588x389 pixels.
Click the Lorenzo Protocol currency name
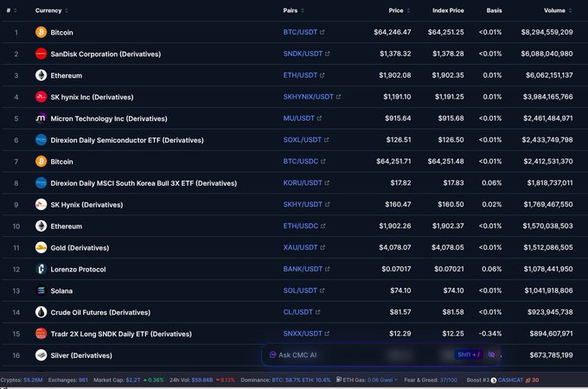tap(78, 270)
